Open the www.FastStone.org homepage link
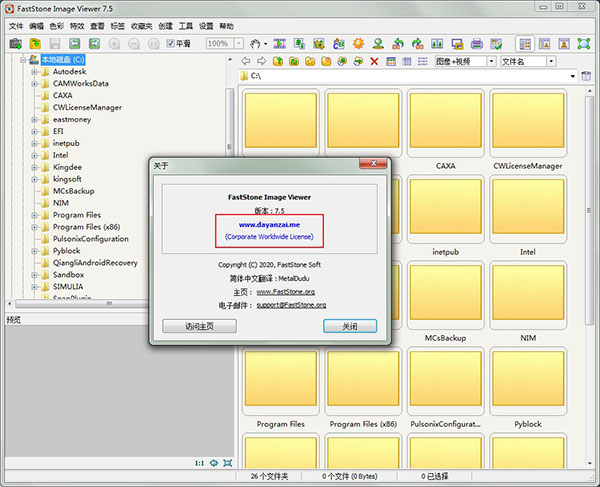Screen dimensions: 600x487 coord(285,292)
